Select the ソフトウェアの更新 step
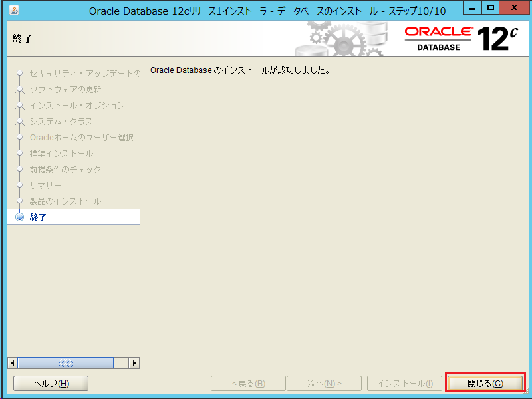Image resolution: width=532 pixels, height=399 pixels. [x=65, y=90]
